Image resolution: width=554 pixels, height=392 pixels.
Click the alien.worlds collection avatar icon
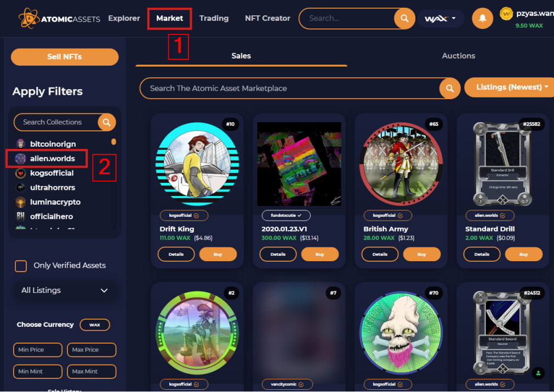(x=21, y=159)
